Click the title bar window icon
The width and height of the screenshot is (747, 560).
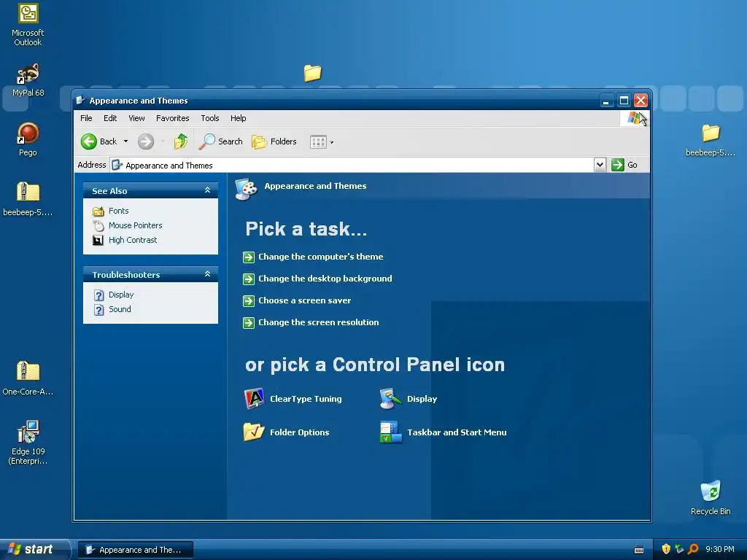click(x=80, y=101)
